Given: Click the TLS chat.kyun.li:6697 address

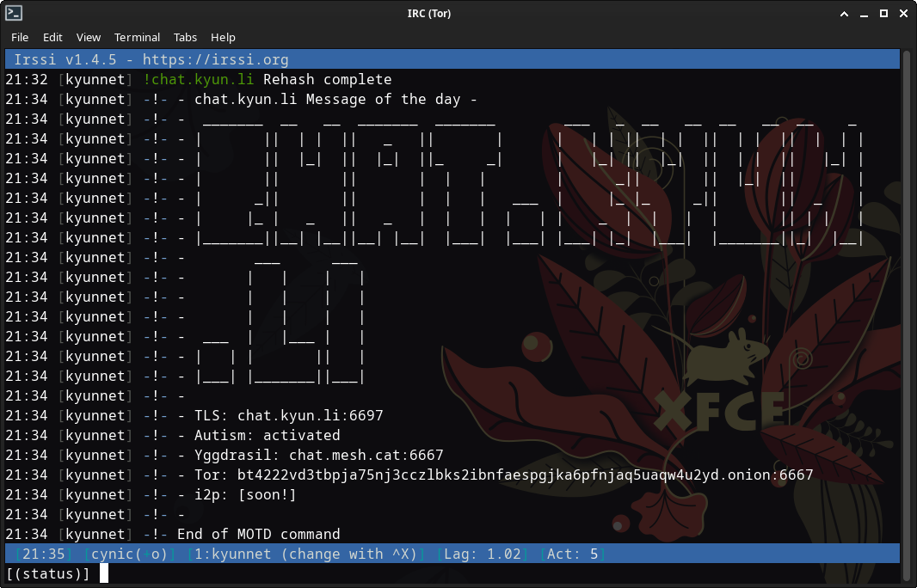Looking at the screenshot, I should (310, 415).
